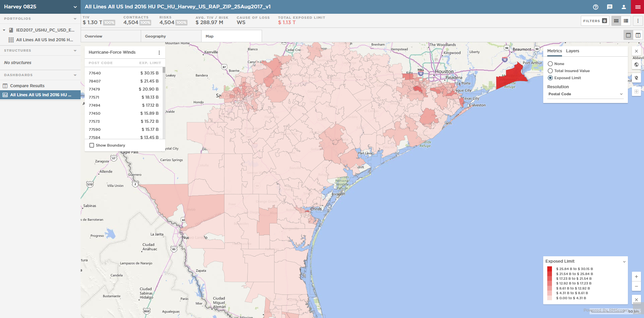The width and height of the screenshot is (644, 318).
Task: Select Total Insured Value radio option
Action: click(550, 71)
